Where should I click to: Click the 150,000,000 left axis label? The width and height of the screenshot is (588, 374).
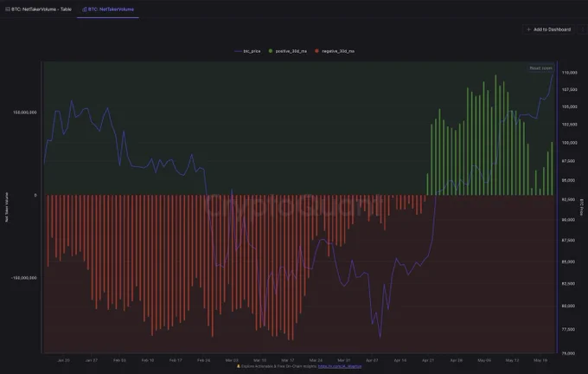click(x=25, y=113)
